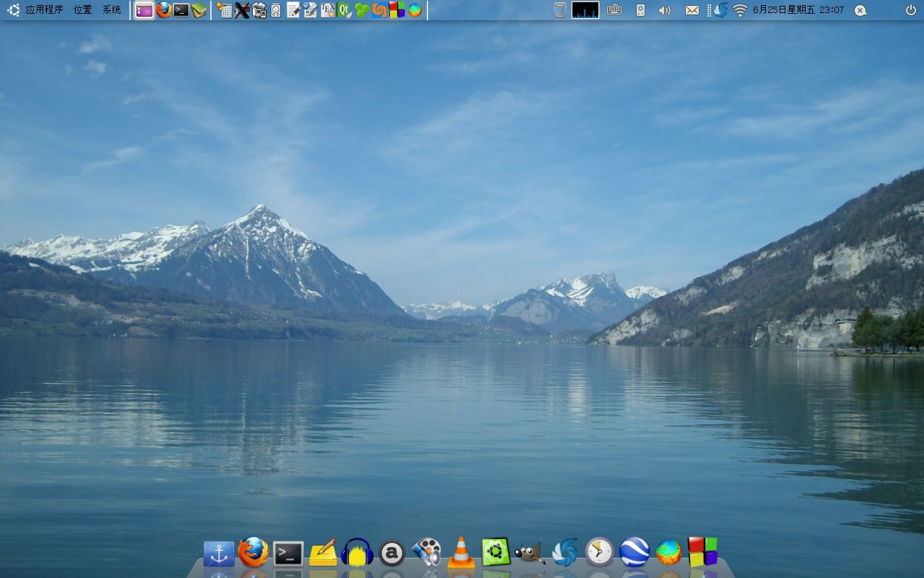924x578 pixels.
Task: Open heatmap globe launcher in top panel
Action: [x=414, y=10]
